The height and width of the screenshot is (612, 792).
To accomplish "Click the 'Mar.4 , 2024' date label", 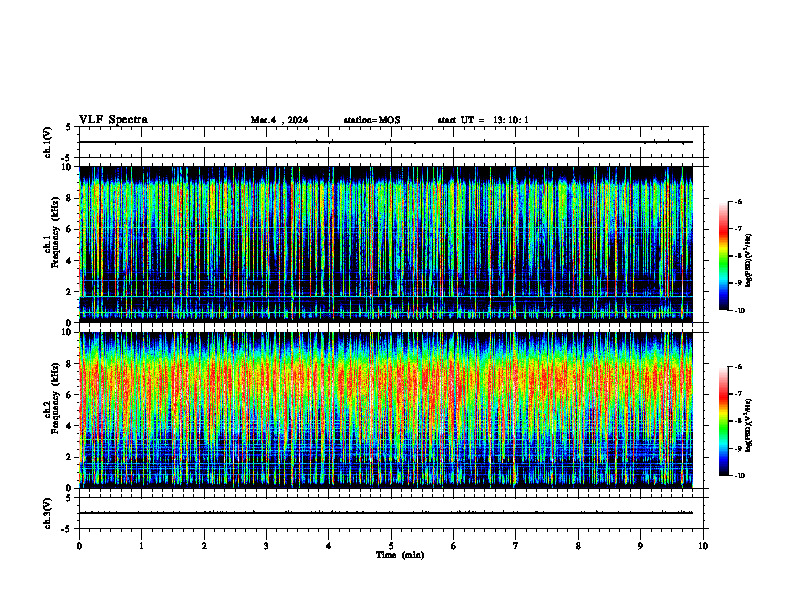I will tap(279, 120).
